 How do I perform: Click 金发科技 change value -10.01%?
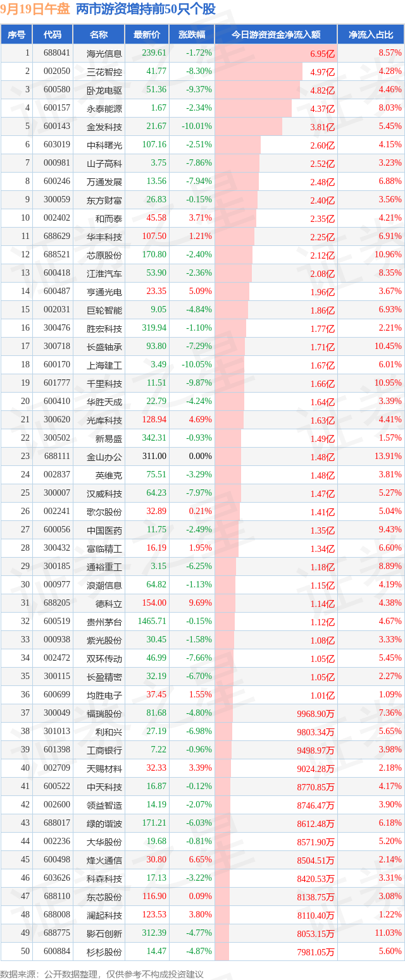[197, 126]
